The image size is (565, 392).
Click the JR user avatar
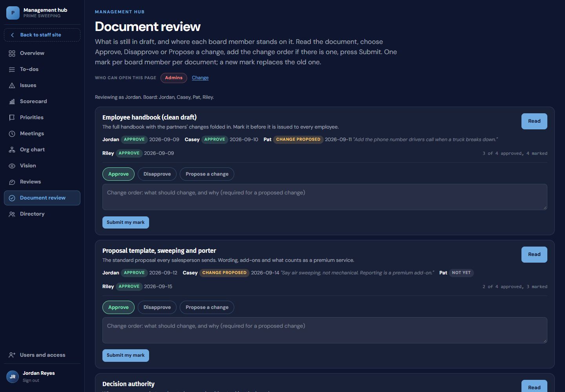tap(13, 377)
